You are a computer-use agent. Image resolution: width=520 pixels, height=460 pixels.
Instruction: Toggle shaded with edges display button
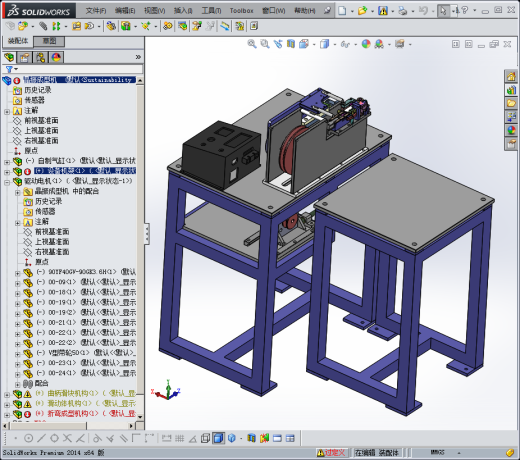tap(218, 438)
